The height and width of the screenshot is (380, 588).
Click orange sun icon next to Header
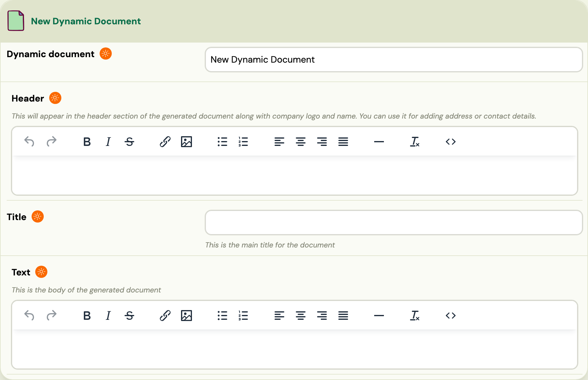click(x=55, y=98)
